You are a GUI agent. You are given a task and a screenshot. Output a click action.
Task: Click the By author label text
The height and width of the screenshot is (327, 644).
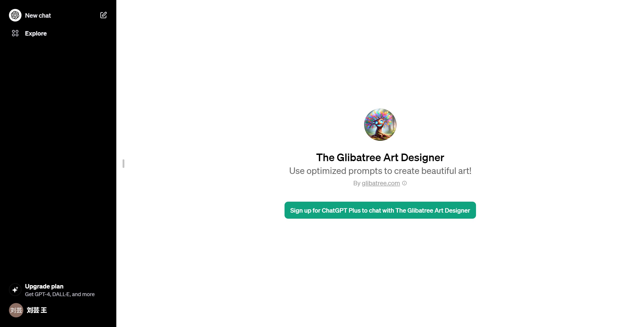coord(357,183)
